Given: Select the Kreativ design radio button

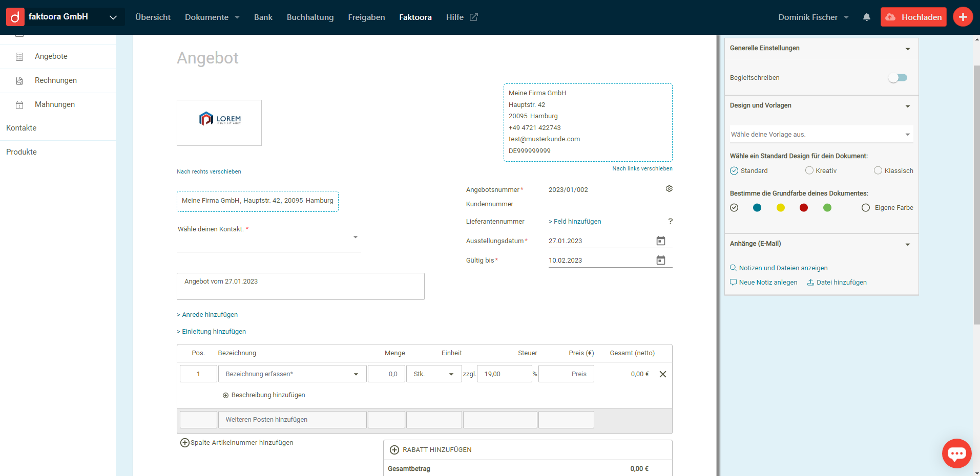Looking at the screenshot, I should coord(809,170).
